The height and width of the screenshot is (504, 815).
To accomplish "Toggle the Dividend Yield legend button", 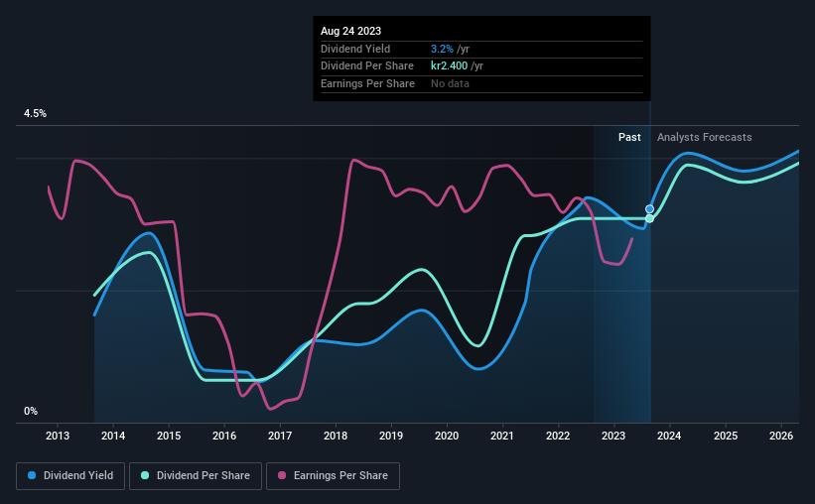I will 70,476.
